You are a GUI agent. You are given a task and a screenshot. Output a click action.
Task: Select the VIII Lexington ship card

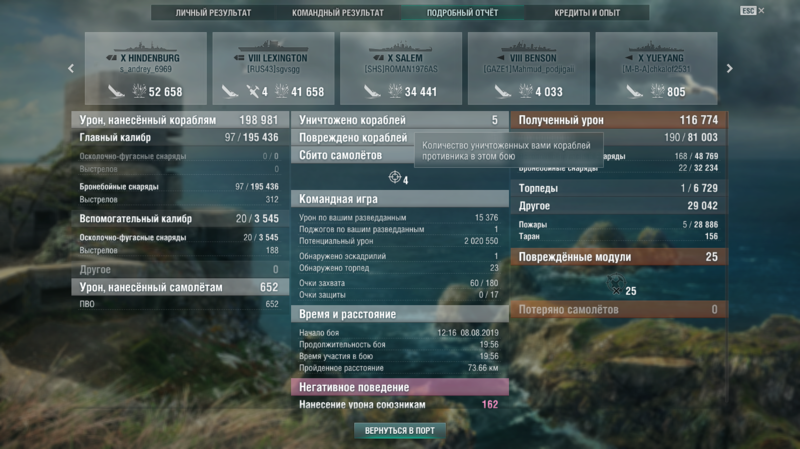(x=273, y=68)
